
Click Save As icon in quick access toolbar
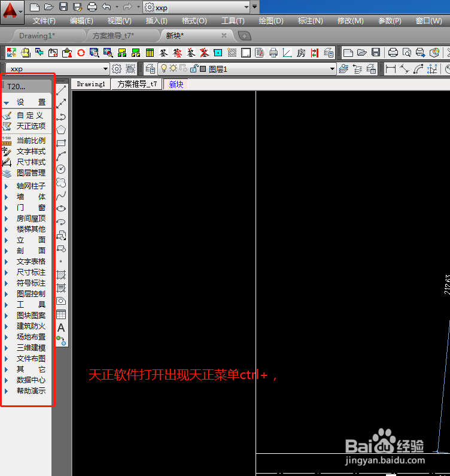tap(77, 7)
